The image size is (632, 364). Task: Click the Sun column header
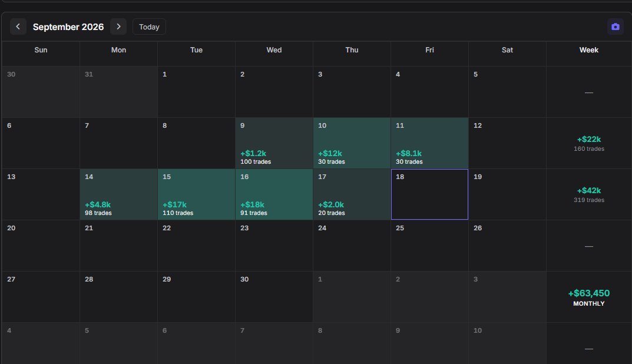[x=41, y=50]
